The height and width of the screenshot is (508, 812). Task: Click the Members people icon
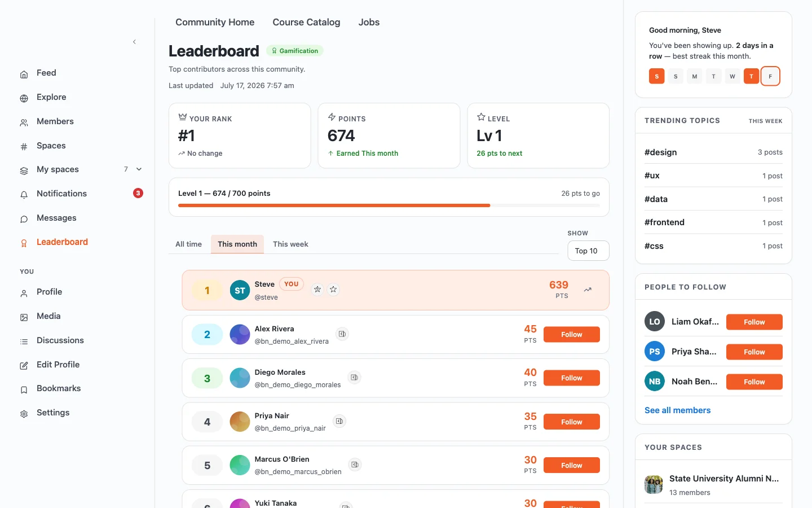coord(24,122)
